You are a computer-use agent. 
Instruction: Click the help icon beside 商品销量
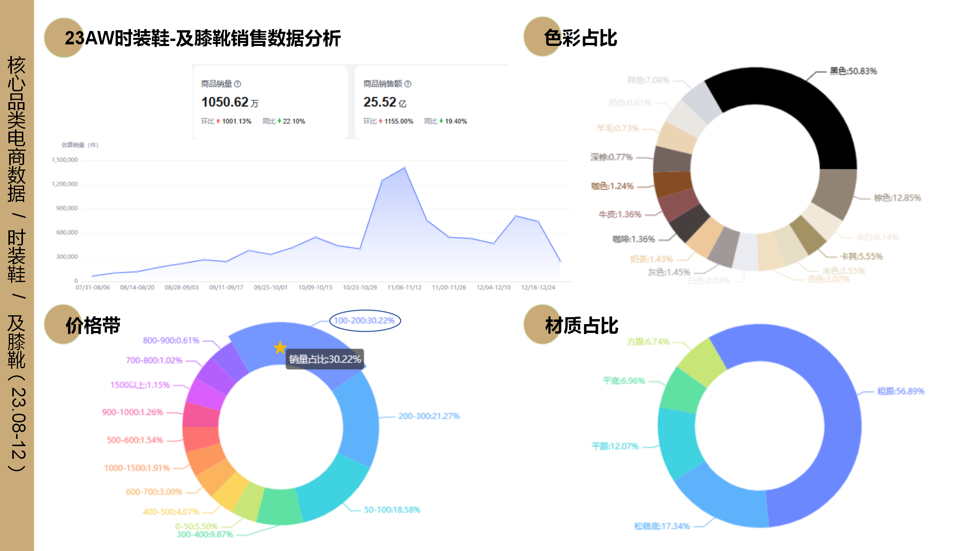point(237,84)
